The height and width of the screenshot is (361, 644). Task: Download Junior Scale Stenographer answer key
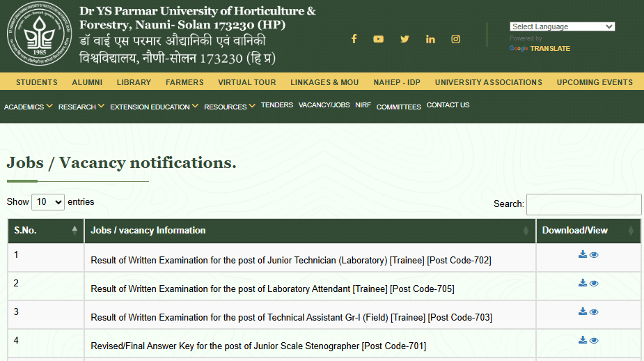(x=583, y=340)
